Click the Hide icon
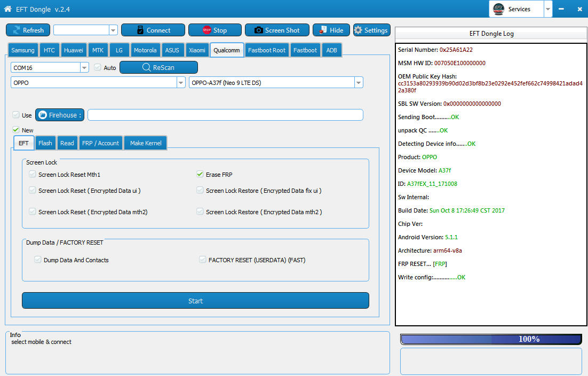 323,30
